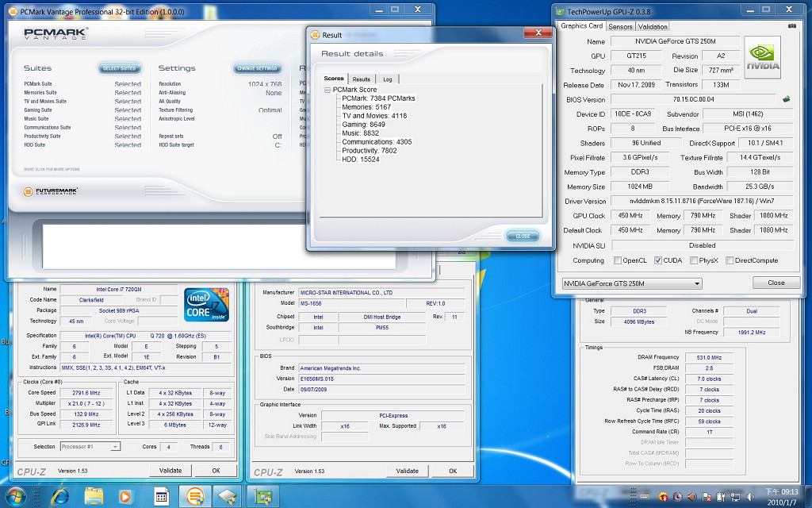Click the GPU-Z title bar icon
The width and height of the screenshot is (812, 508).
(560, 11)
